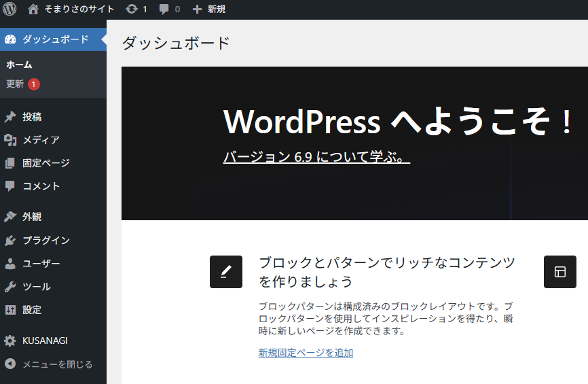588x384 pixels.
Task: Open the メディア library icon
Action: click(x=10, y=140)
